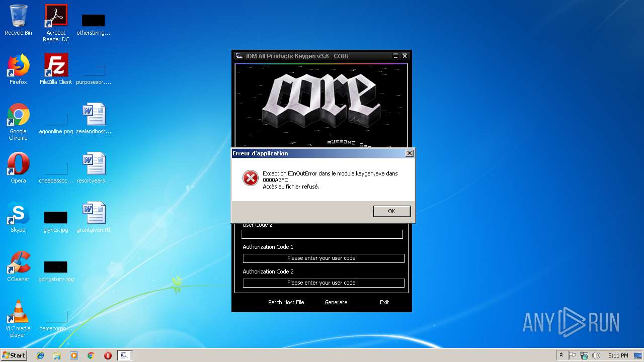Image resolution: width=644 pixels, height=362 pixels.
Task: Open volume control tray icon
Action: (x=596, y=355)
